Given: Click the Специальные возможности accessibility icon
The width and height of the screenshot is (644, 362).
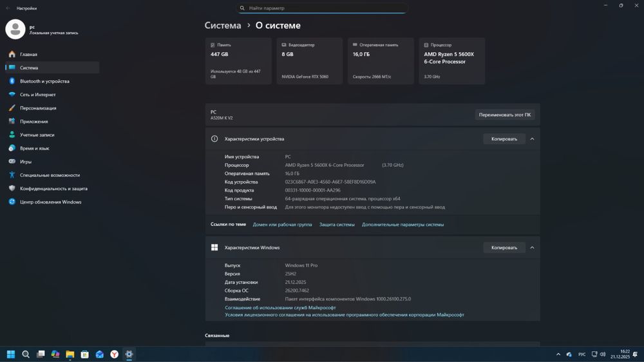Looking at the screenshot, I should click(x=12, y=175).
